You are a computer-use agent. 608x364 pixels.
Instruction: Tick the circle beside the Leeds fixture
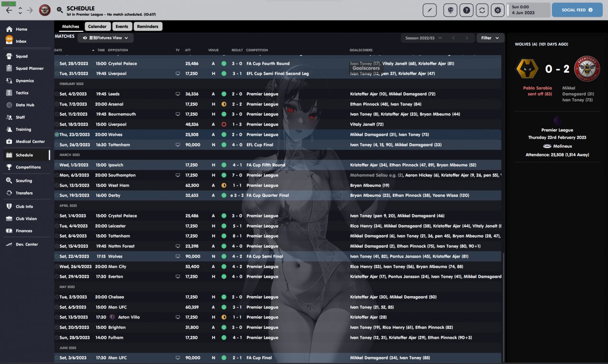pos(57,94)
